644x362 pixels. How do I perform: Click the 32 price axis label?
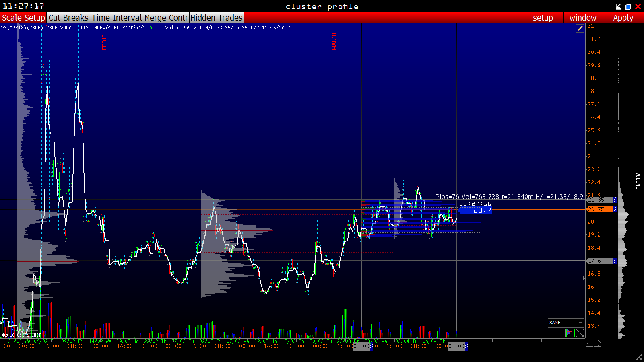tap(591, 26)
